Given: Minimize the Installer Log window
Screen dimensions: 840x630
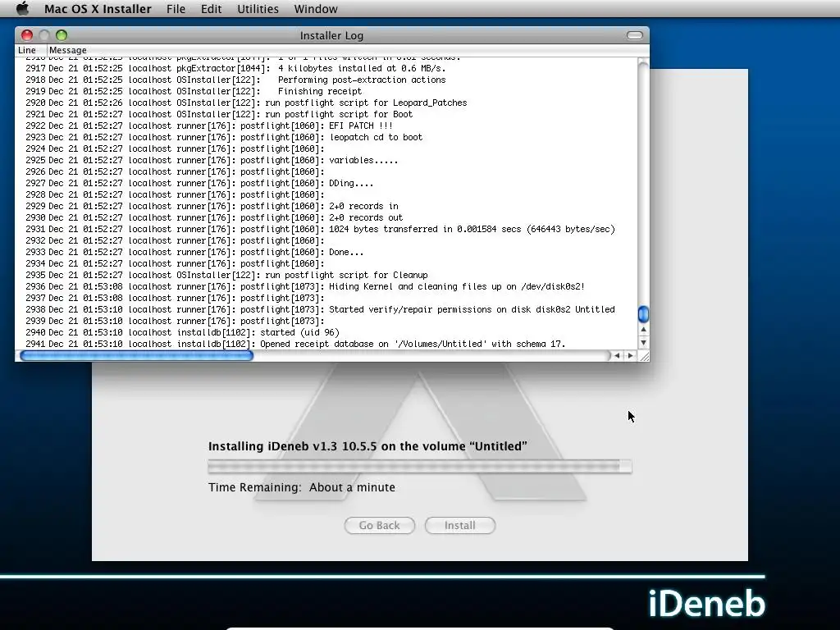Looking at the screenshot, I should (44, 35).
